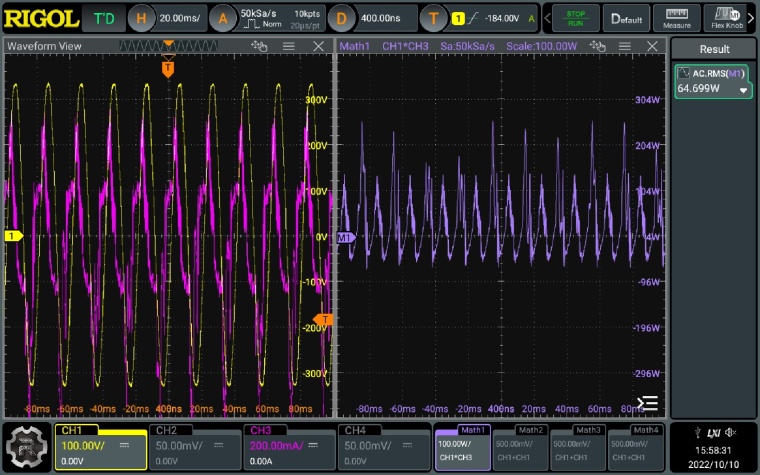
Task: Expand the list icon at bottom-right of Math1 view
Action: coord(648,403)
